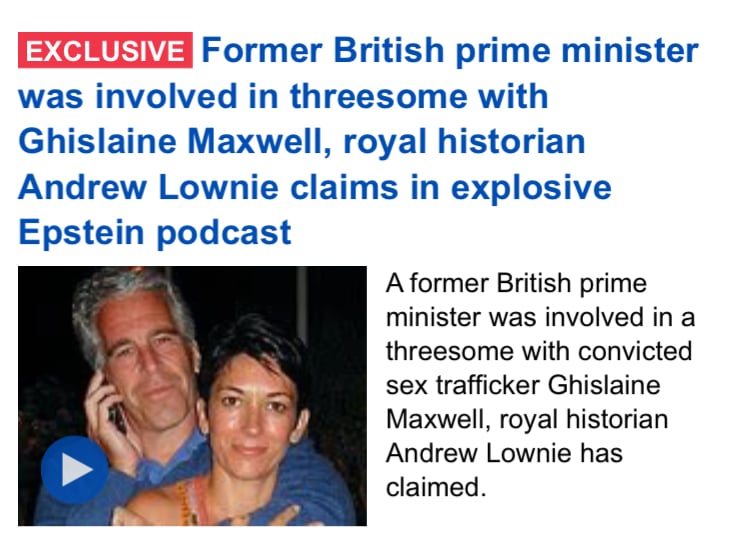
Task: Click summary line 'minister was involved in a'
Action: click(540, 317)
